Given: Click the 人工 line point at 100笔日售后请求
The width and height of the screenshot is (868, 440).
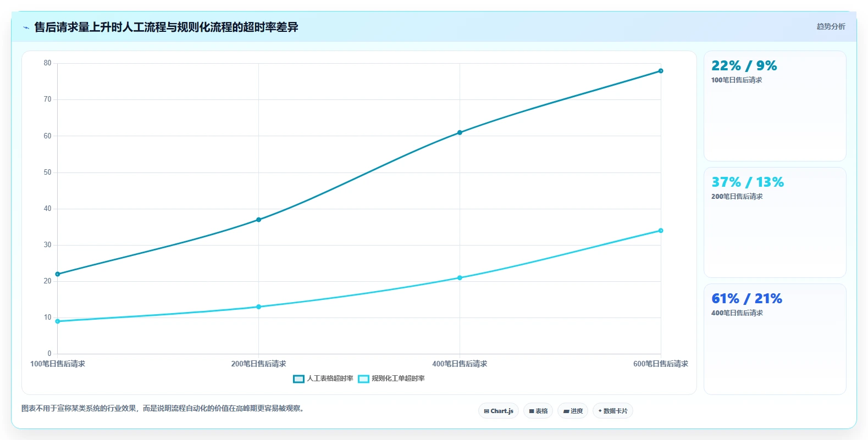Looking at the screenshot, I should pos(58,274).
